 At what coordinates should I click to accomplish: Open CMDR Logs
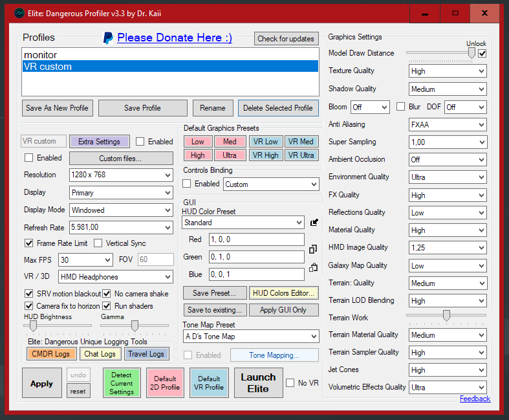coord(51,354)
